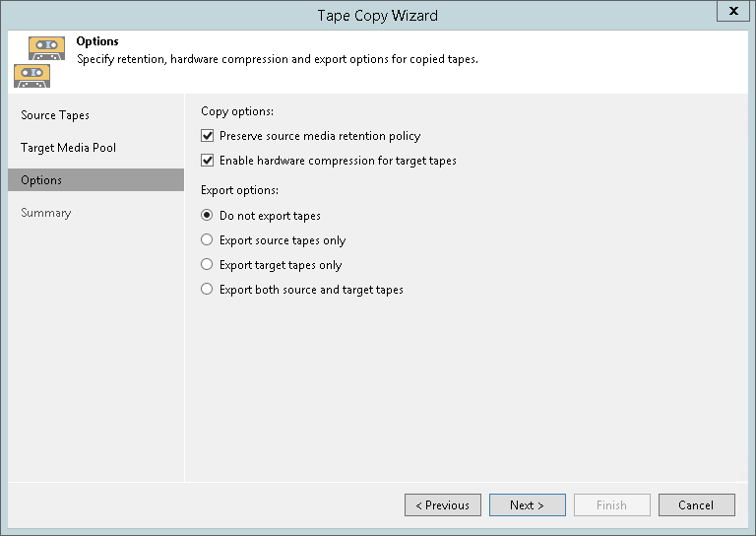
Task: Click the Options header title text
Action: pyautogui.click(x=97, y=42)
